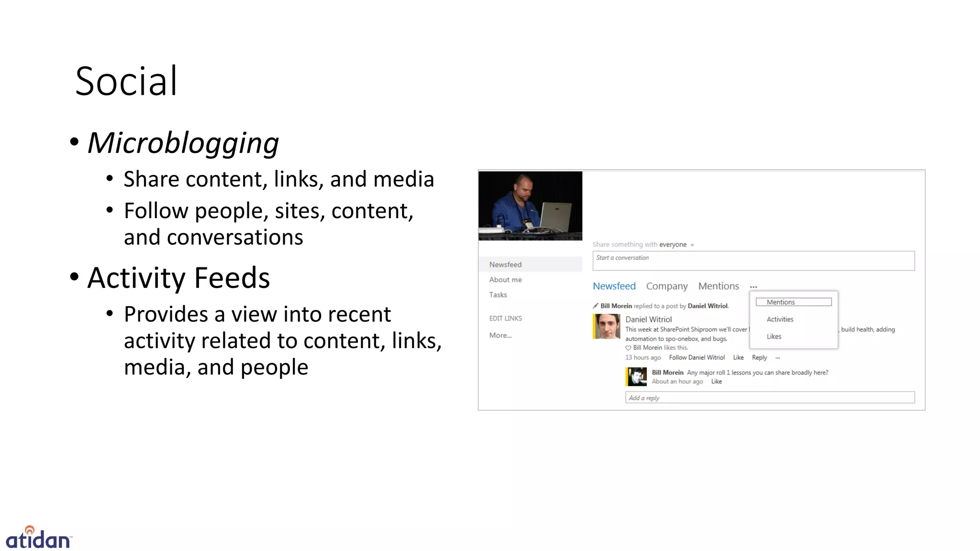Viewport: 980px width, 551px height.
Task: Select Mentions in the popup menu
Action: [x=793, y=302]
